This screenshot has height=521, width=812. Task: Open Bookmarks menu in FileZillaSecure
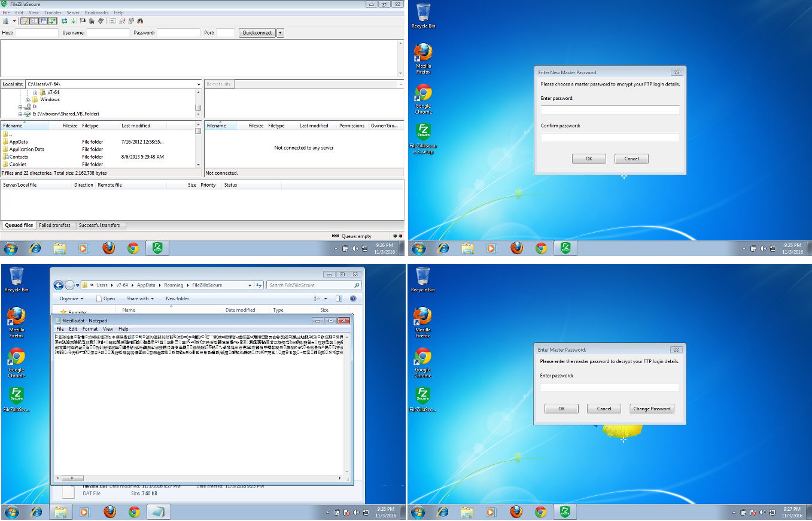pyautogui.click(x=96, y=13)
